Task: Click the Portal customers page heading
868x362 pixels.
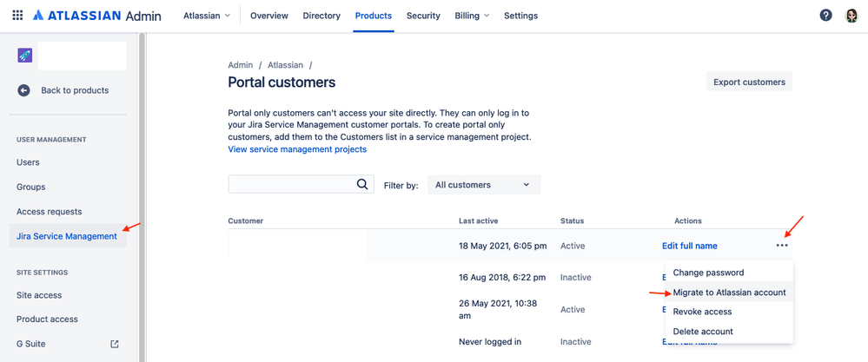Action: click(x=282, y=82)
